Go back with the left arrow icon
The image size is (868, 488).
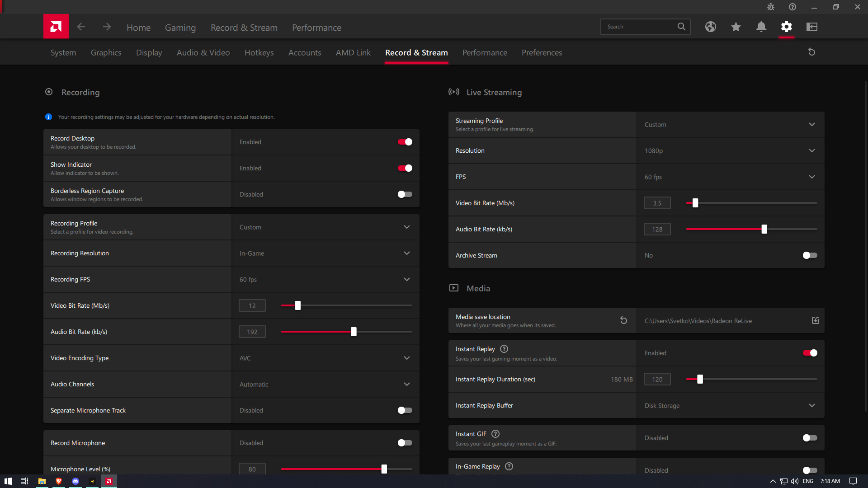click(81, 27)
